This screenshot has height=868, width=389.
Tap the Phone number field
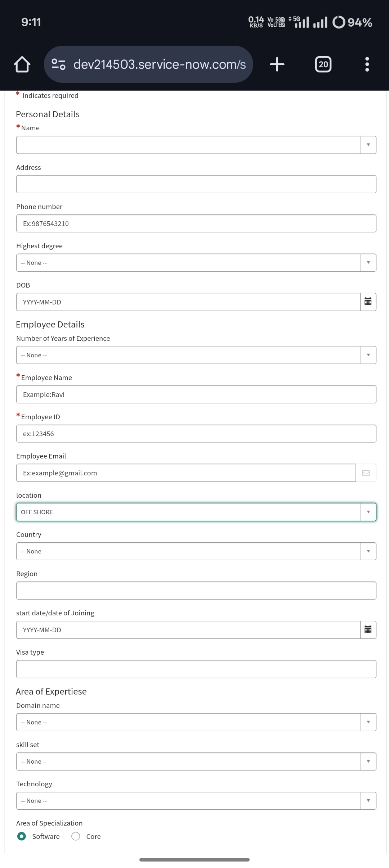[x=196, y=223]
